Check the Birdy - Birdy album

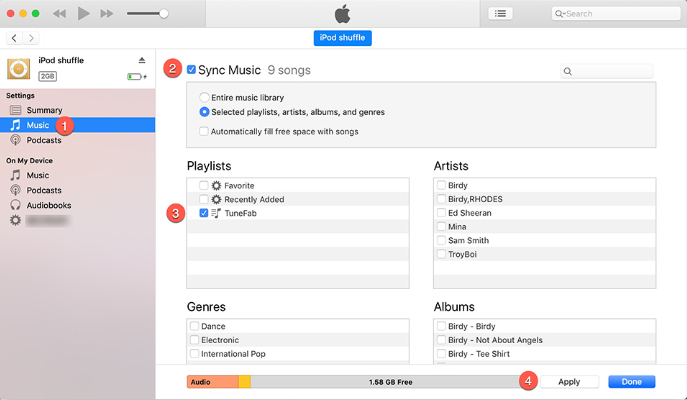click(441, 326)
